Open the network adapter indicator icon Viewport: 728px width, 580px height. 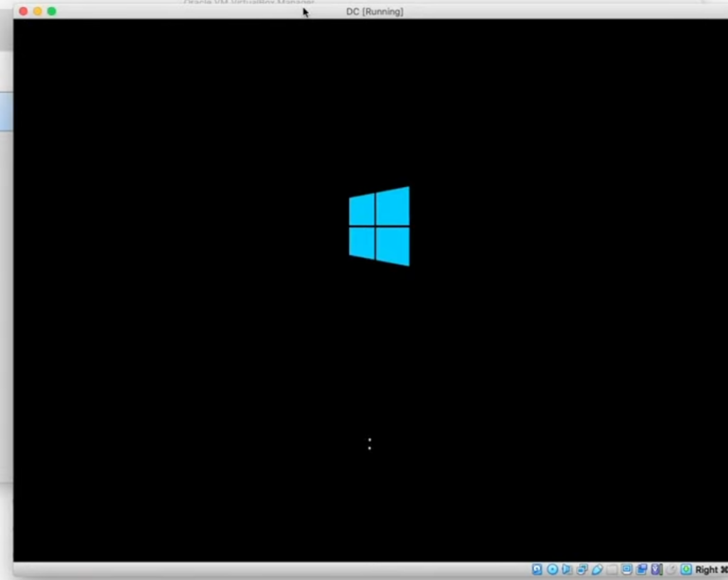582,569
